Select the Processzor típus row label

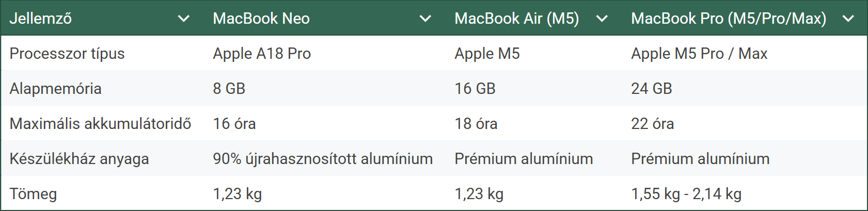pos(67,54)
